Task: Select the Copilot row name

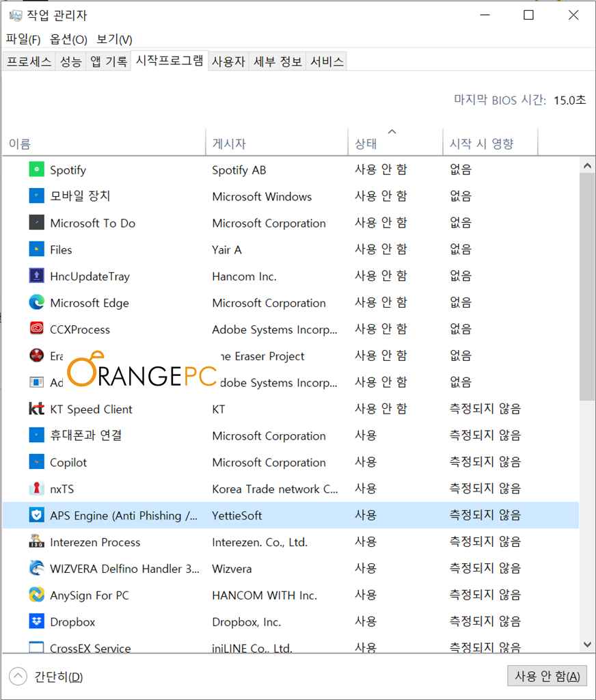Action: (x=68, y=463)
